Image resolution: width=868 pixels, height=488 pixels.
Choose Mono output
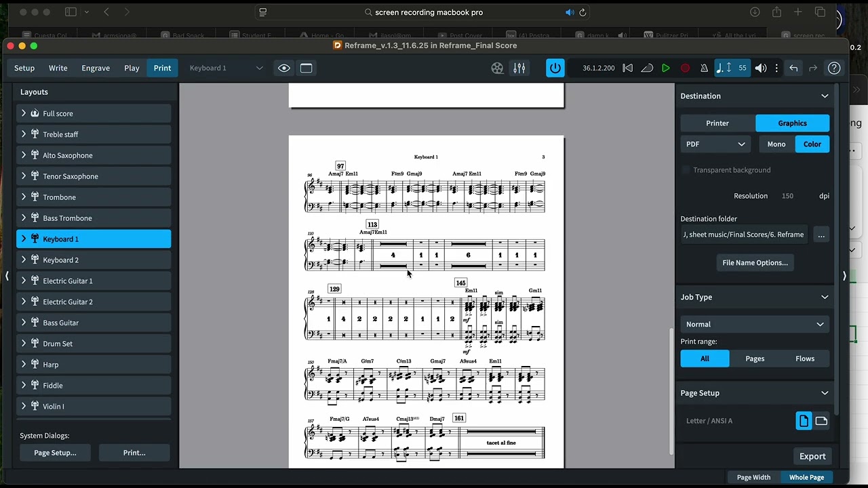click(776, 144)
